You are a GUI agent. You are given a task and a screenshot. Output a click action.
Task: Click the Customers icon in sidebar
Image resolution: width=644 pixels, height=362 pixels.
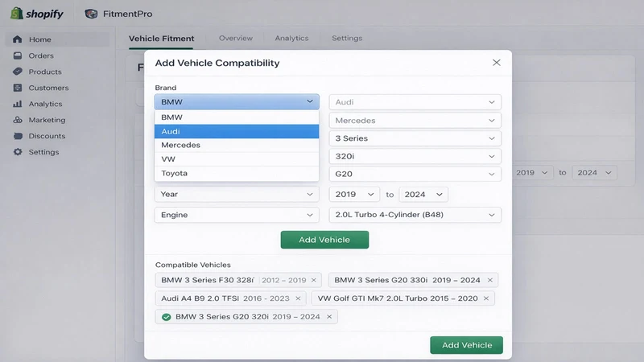coord(17,88)
